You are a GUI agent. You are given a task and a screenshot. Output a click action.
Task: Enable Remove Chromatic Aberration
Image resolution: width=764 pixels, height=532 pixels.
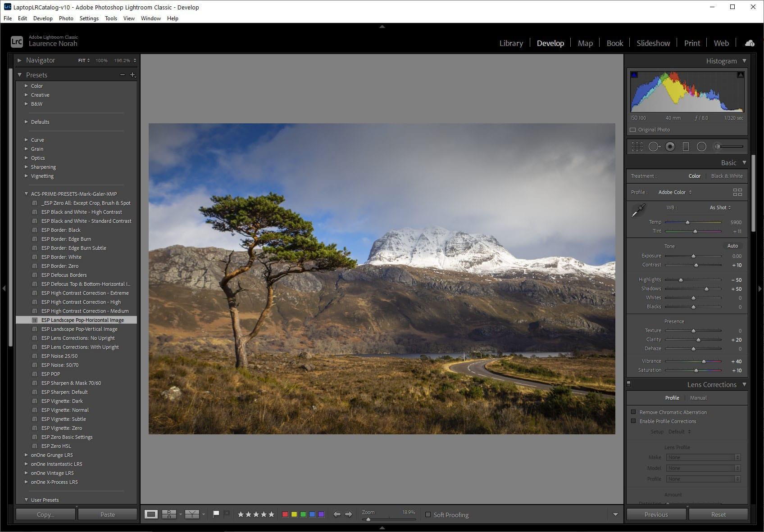coord(634,412)
